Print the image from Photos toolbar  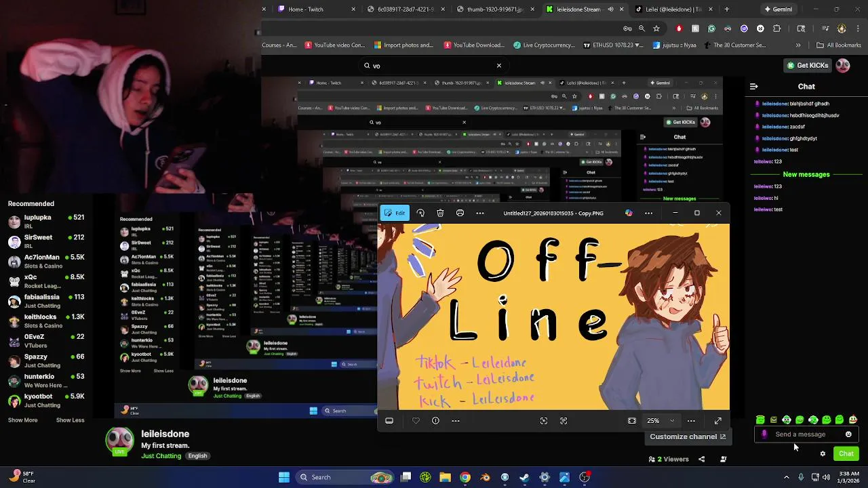[x=460, y=213]
